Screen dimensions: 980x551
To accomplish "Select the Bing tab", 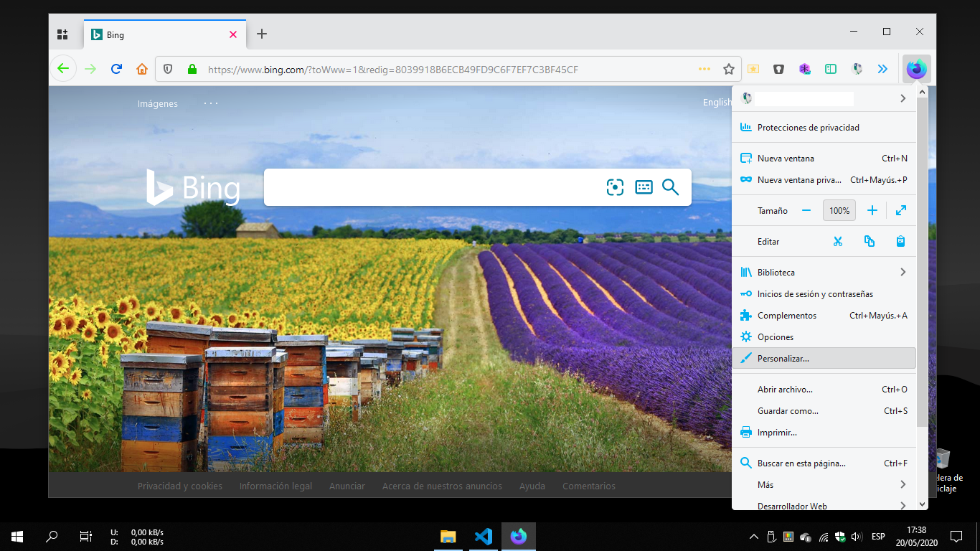I will [164, 34].
